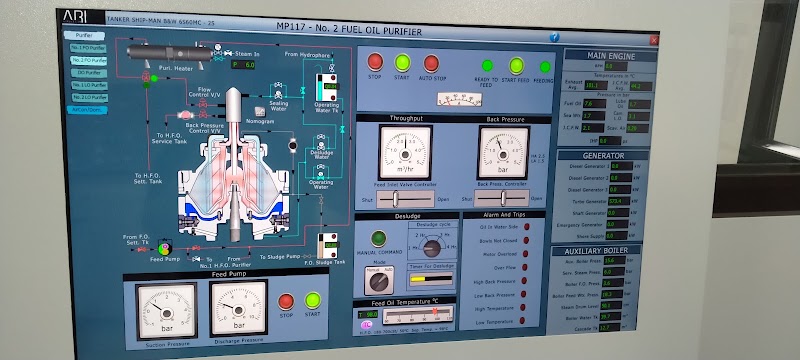
Task: Click the Main Engine Fuel Oil pressure value
Action: [594, 104]
